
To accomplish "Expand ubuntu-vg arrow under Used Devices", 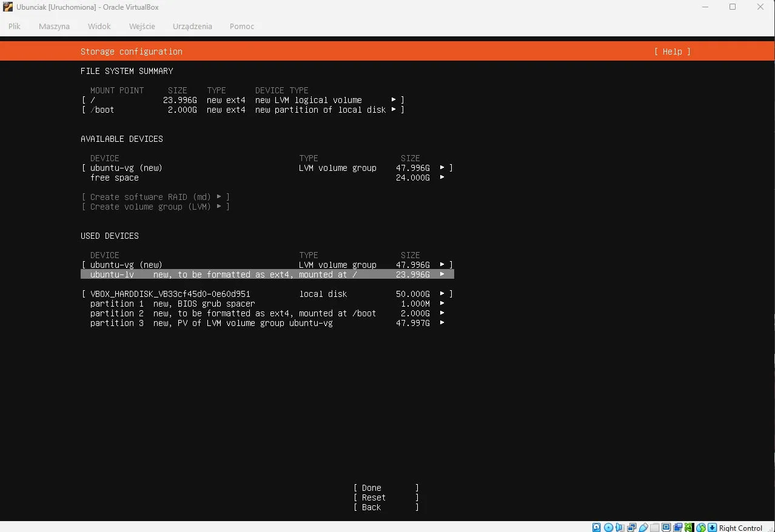I will [442, 265].
